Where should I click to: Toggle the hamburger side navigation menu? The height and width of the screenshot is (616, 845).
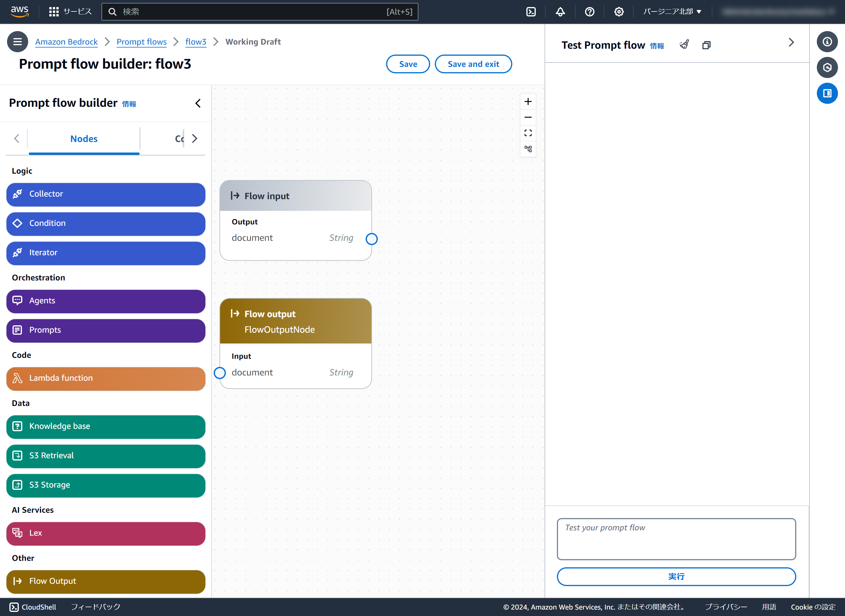click(18, 42)
